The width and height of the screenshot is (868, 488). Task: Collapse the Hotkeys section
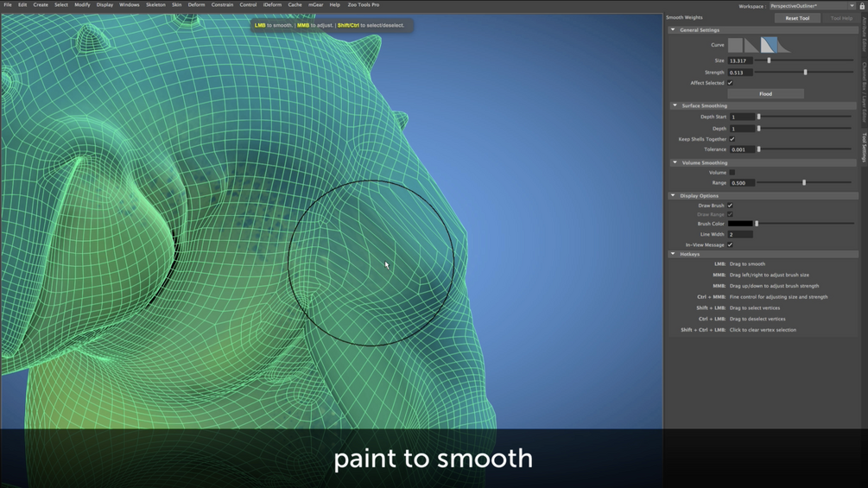click(673, 254)
